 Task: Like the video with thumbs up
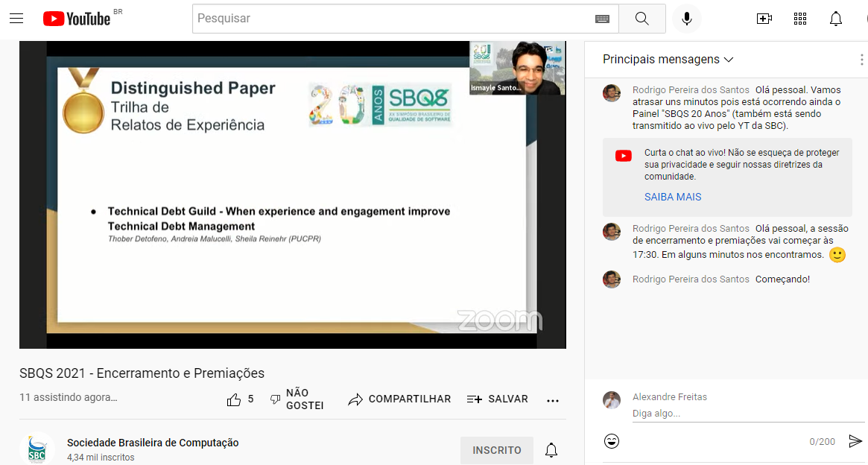[234, 399]
